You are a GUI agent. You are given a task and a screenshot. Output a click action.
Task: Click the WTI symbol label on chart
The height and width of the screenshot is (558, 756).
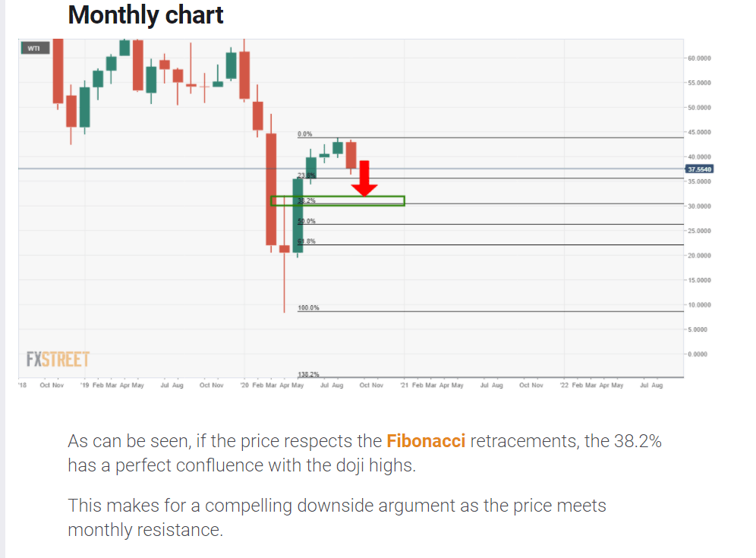34,49
